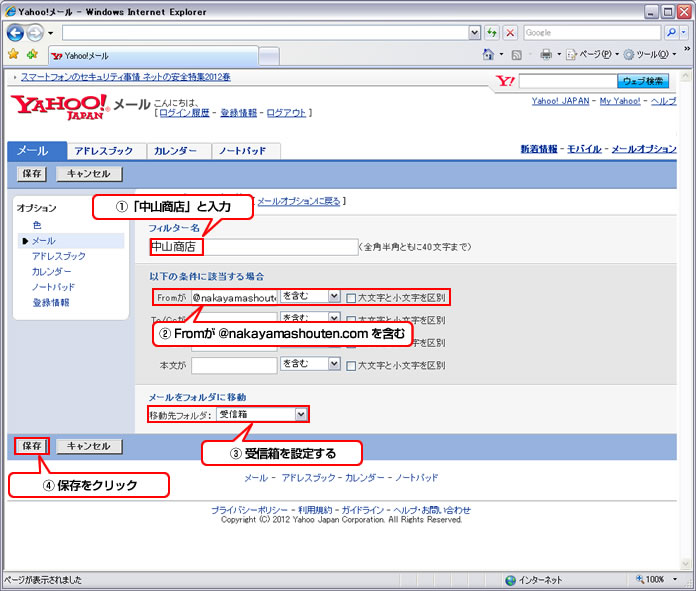Open the Yahoo! JAPAN link
The image size is (696, 591).
pyautogui.click(x=560, y=101)
